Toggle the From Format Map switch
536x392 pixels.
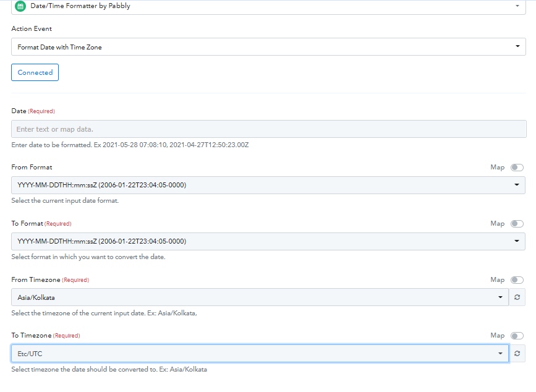coord(517,168)
